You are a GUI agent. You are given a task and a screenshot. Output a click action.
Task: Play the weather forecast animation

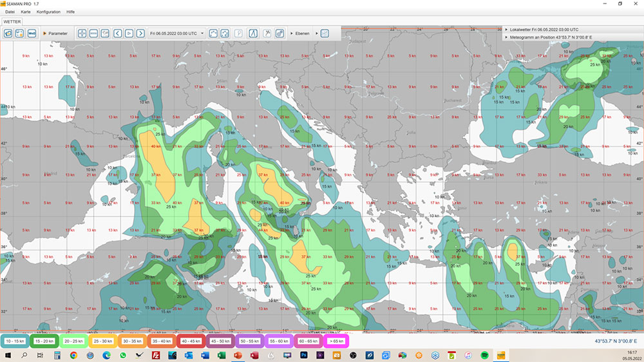(x=129, y=33)
